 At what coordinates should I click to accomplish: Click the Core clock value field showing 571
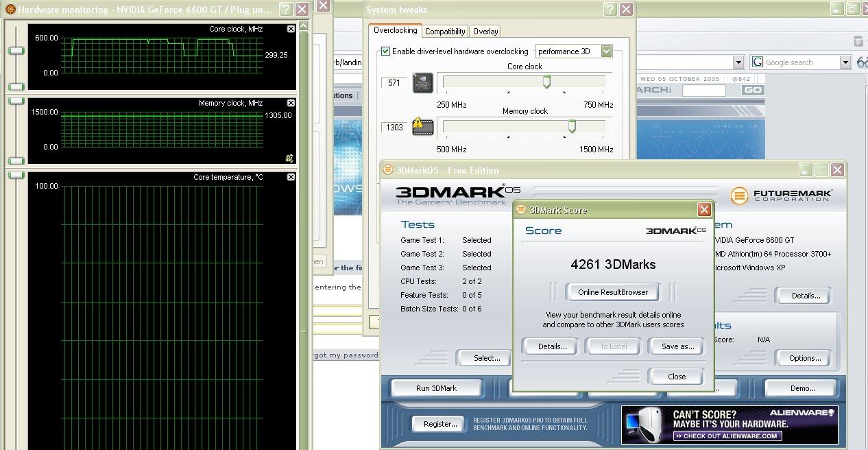coord(394,82)
